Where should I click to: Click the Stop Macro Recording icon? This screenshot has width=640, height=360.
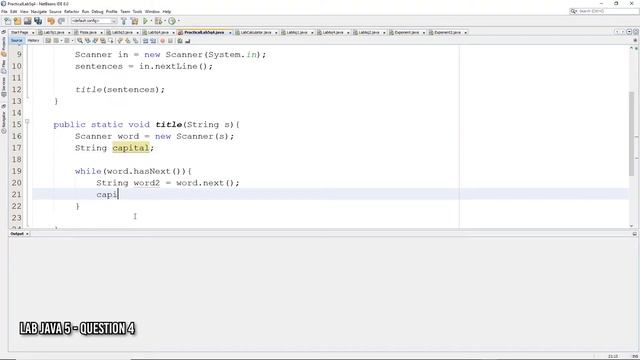170,41
